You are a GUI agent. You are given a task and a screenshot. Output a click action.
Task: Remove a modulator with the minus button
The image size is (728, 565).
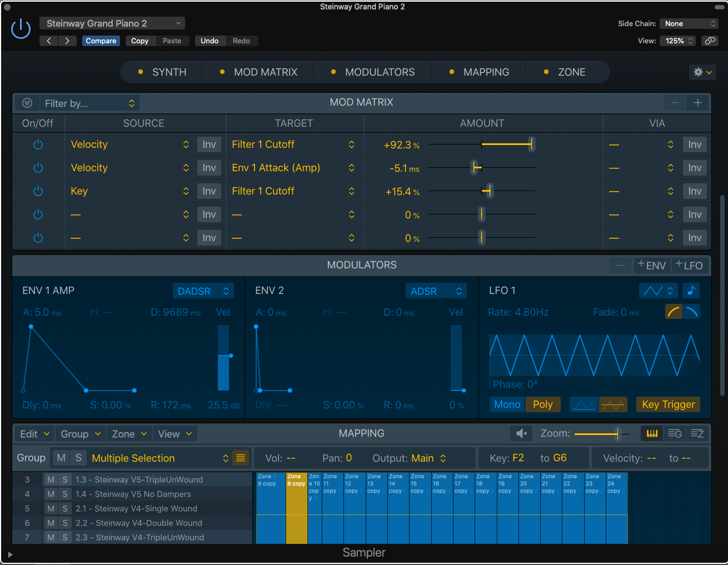pyautogui.click(x=620, y=266)
